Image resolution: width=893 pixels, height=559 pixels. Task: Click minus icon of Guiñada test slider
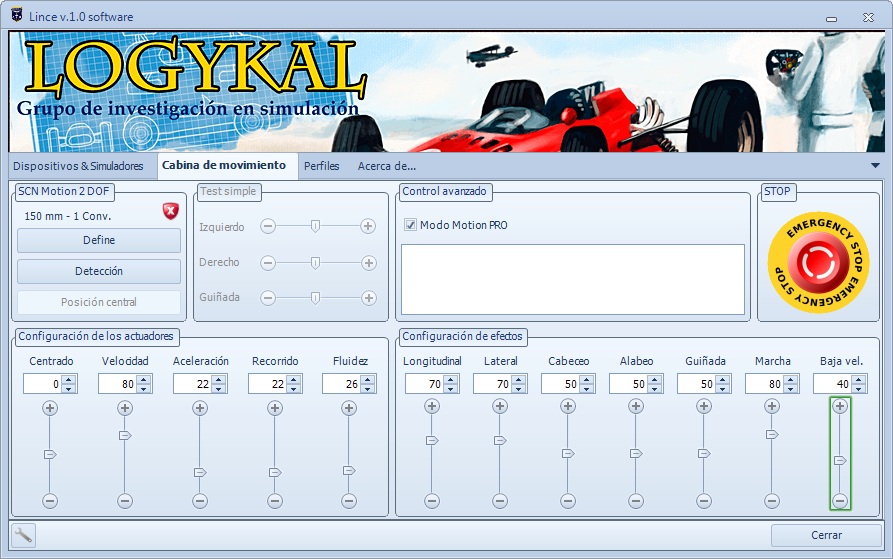tap(268, 298)
